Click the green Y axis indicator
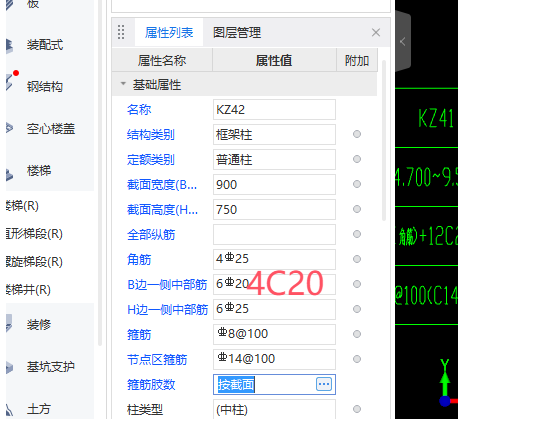The width and height of the screenshot is (545, 446). [445, 377]
